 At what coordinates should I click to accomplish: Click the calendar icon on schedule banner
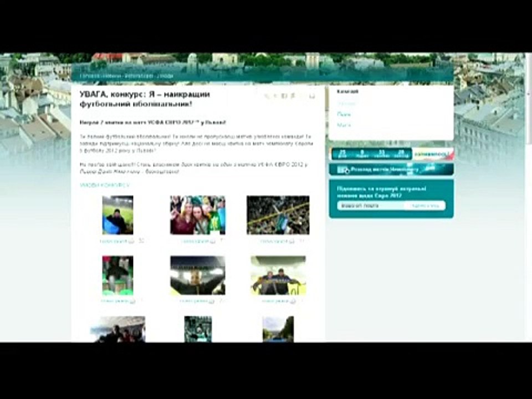(343, 170)
